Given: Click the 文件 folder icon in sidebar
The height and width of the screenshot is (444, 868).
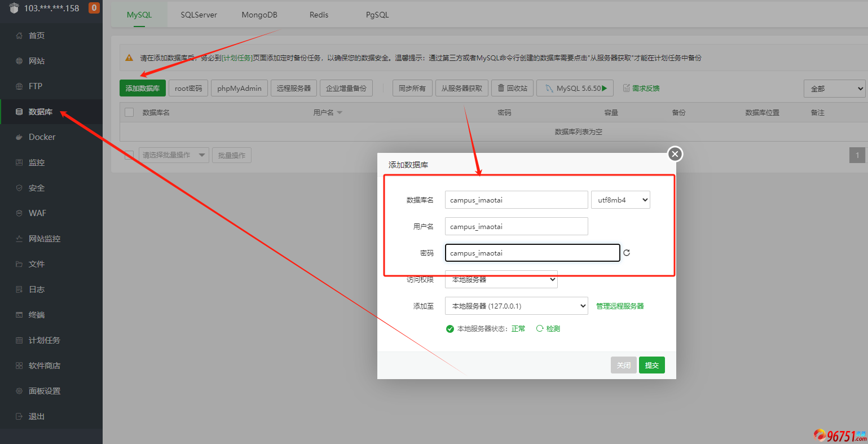Looking at the screenshot, I should (19, 264).
